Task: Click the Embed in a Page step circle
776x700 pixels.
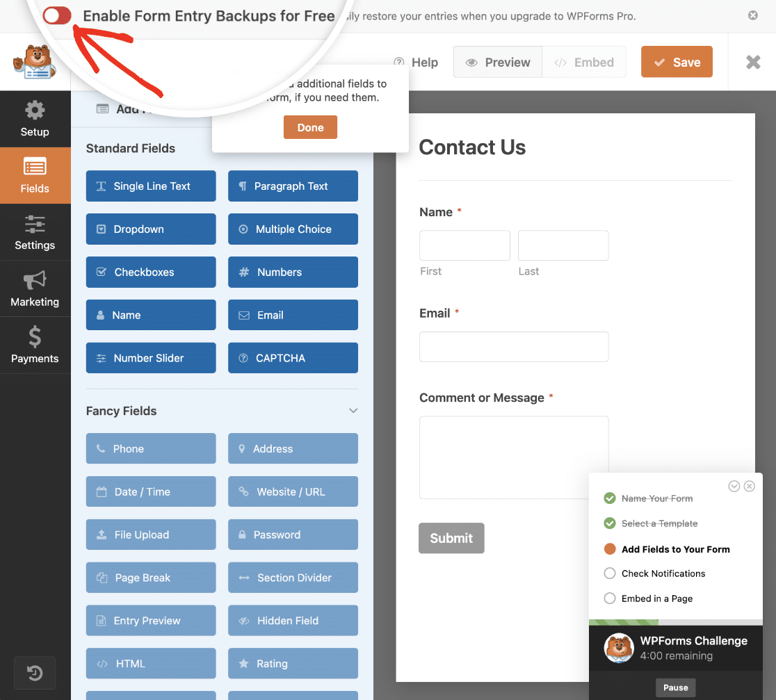Action: [x=610, y=599]
